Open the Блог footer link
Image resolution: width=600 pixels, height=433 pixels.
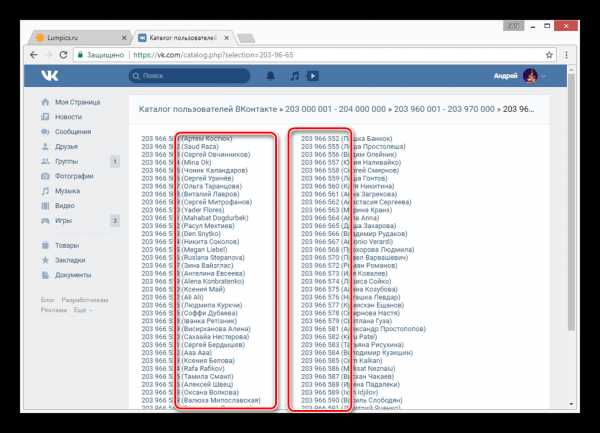(x=48, y=300)
